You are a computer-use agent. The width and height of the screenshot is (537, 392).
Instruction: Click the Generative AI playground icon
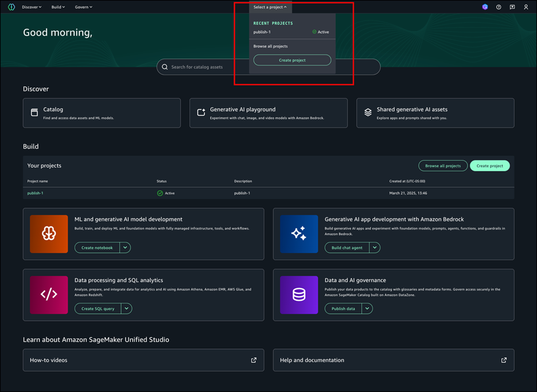(201, 112)
